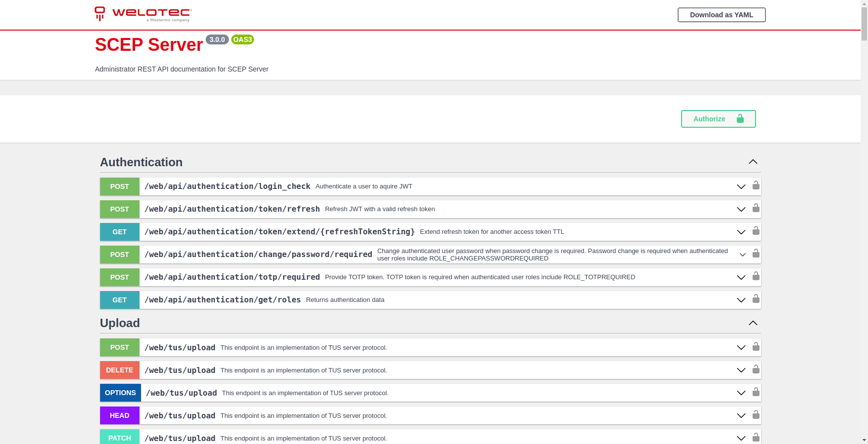
Task: Expand the token/refresh endpoint details
Action: coord(741,209)
